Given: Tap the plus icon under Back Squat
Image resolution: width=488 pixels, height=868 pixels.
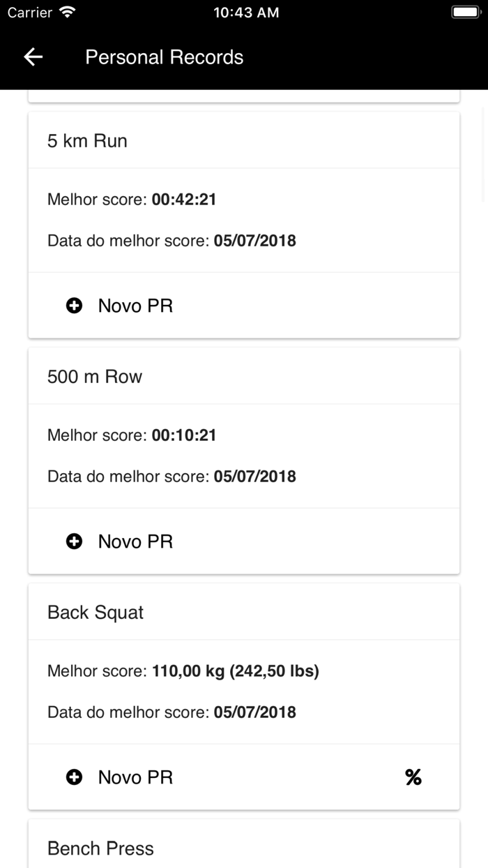Looking at the screenshot, I should click(74, 777).
